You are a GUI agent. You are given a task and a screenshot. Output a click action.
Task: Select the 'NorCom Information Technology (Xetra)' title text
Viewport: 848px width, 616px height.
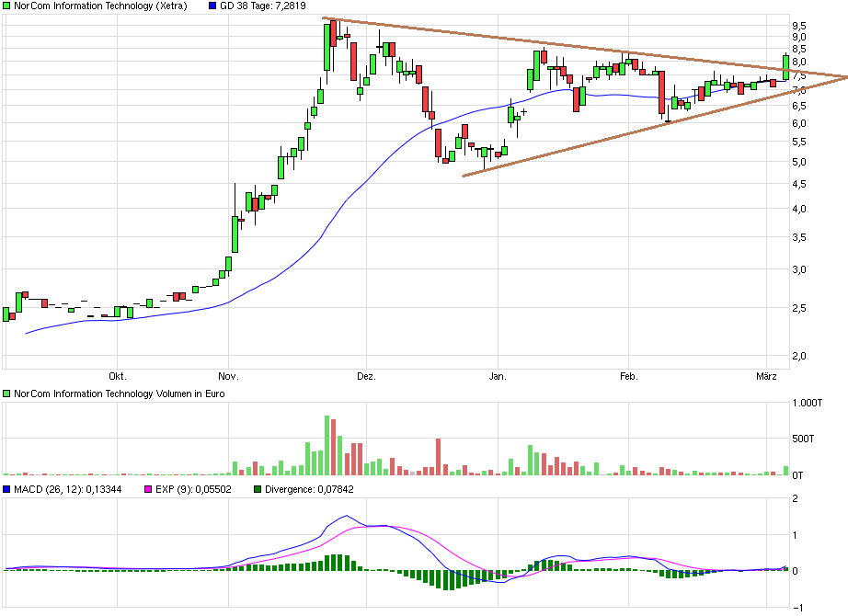100,6
